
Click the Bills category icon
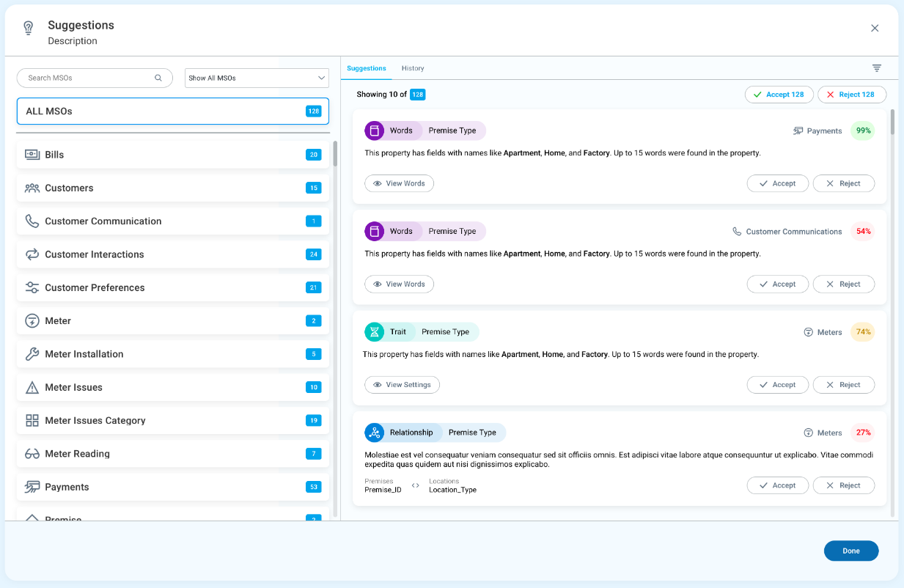pyautogui.click(x=32, y=155)
